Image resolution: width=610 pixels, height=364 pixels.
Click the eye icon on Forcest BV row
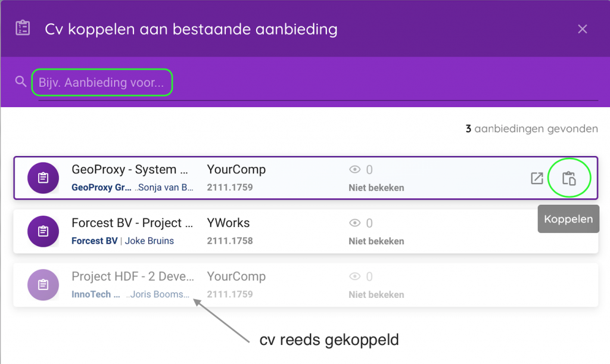click(355, 223)
